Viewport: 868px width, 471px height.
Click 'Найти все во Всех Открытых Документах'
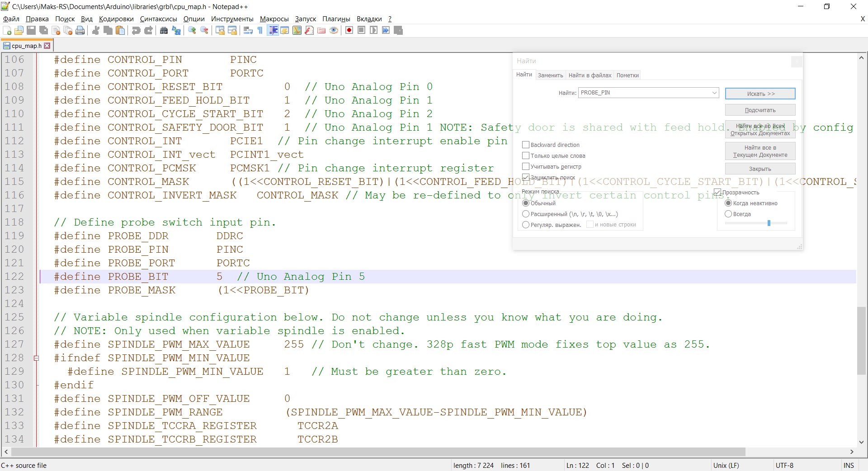[760, 130]
